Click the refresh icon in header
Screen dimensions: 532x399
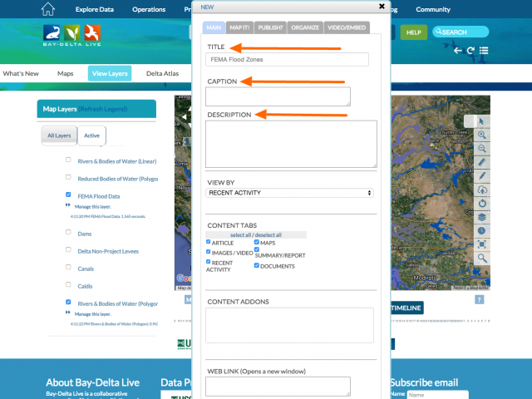pos(470,51)
